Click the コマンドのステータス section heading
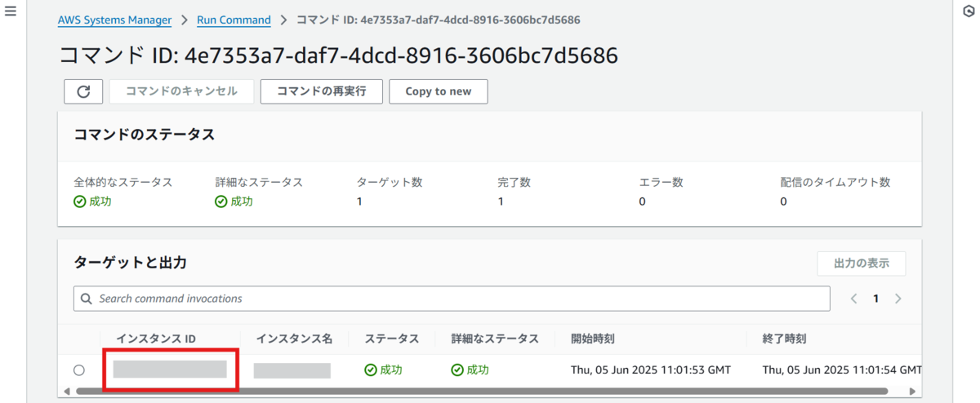Image resolution: width=980 pixels, height=403 pixels. (145, 135)
